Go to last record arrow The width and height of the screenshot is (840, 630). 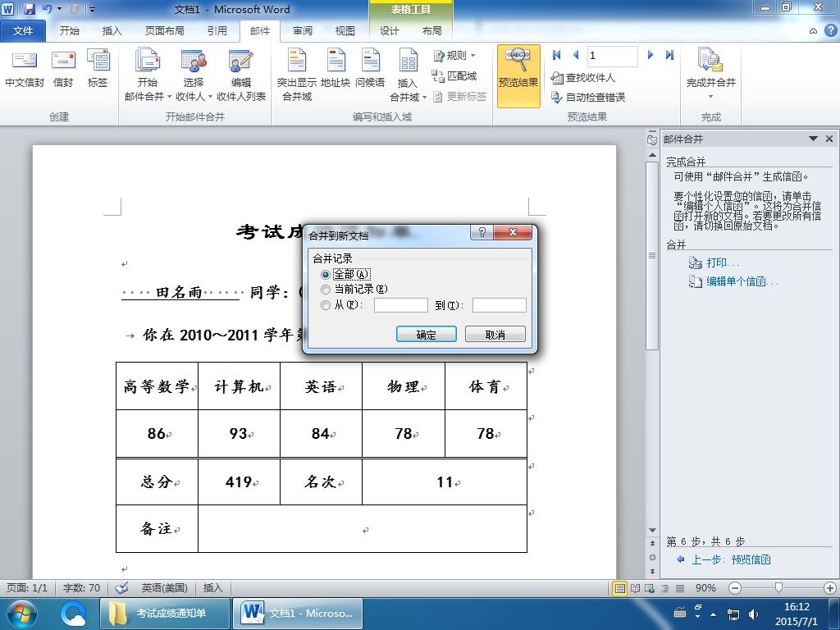click(669, 55)
